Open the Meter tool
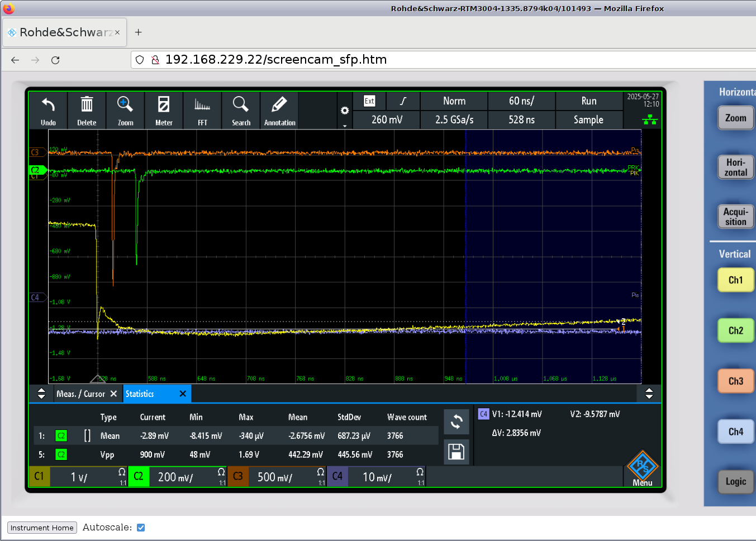 click(x=164, y=110)
